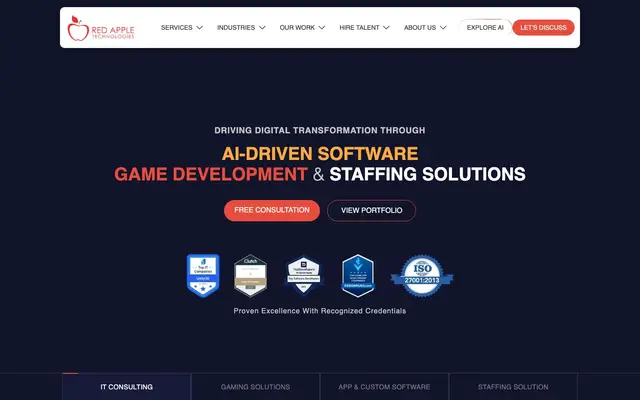Click the 'AI-DRIVEN SOFTWARE' heading text
640x400 pixels.
pos(320,154)
